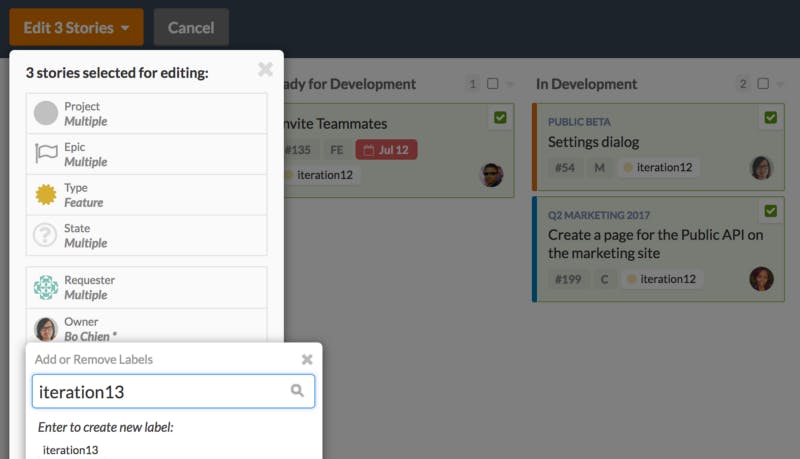
Task: Close the stories selected panel
Action: point(265,69)
